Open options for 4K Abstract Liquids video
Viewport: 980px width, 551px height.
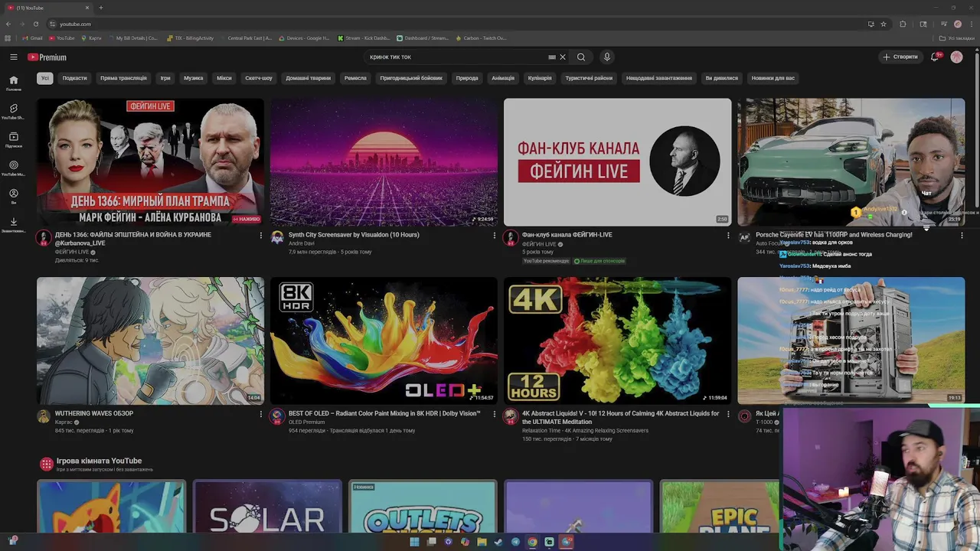pyautogui.click(x=728, y=414)
